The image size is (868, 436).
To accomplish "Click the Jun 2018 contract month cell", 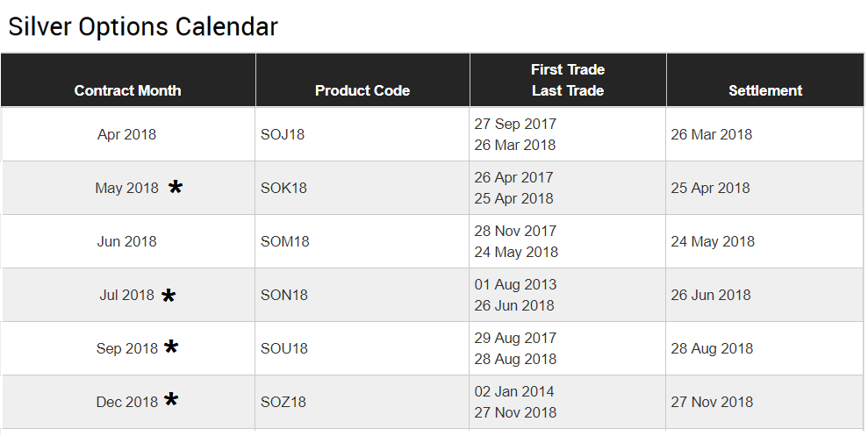I will (126, 242).
